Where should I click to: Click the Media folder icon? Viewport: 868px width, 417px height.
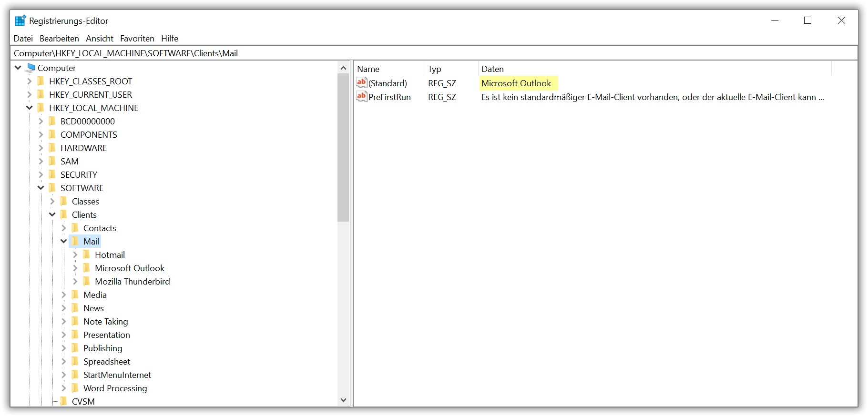(75, 295)
